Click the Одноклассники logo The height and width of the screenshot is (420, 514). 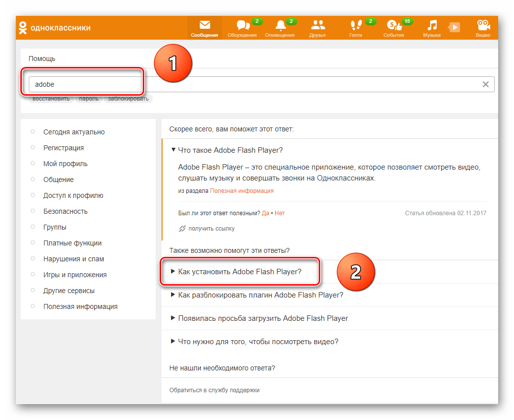click(55, 28)
